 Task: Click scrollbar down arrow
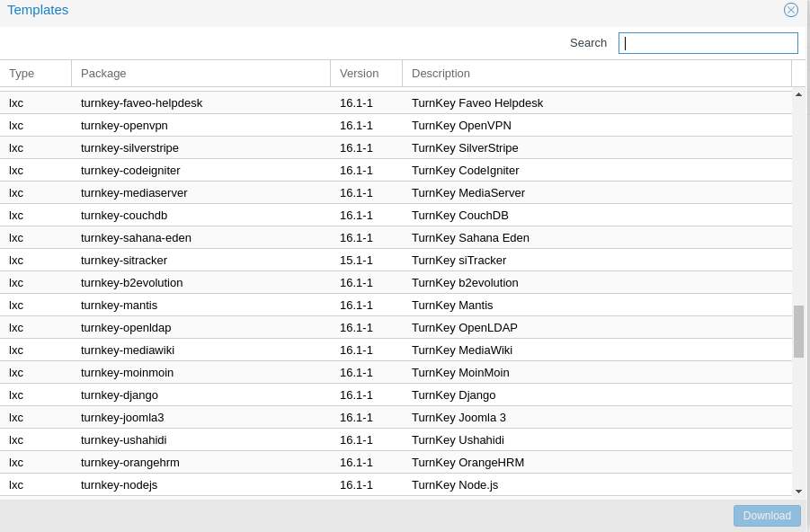(798, 491)
